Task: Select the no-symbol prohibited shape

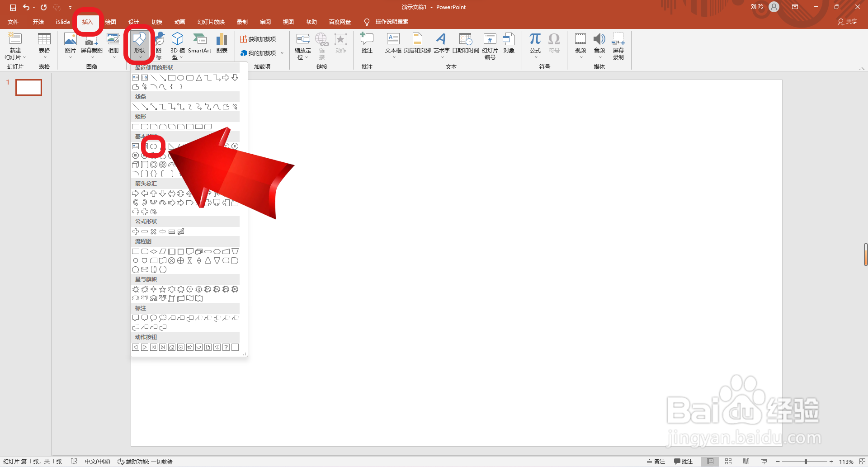Action: tap(163, 165)
